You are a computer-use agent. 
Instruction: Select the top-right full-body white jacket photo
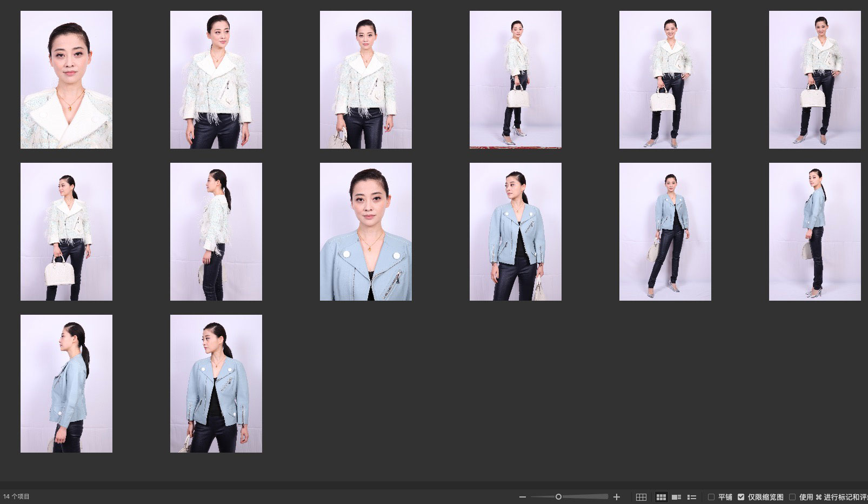point(815,79)
